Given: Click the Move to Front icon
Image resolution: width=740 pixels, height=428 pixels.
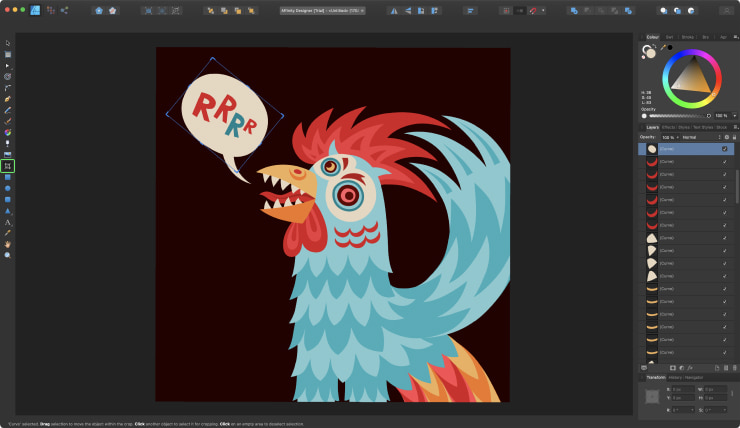Looking at the screenshot, I should click(252, 10).
